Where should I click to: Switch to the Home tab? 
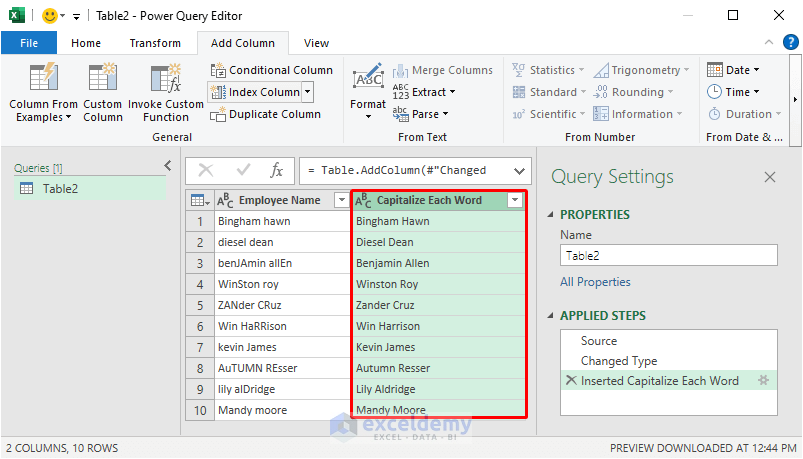(86, 43)
